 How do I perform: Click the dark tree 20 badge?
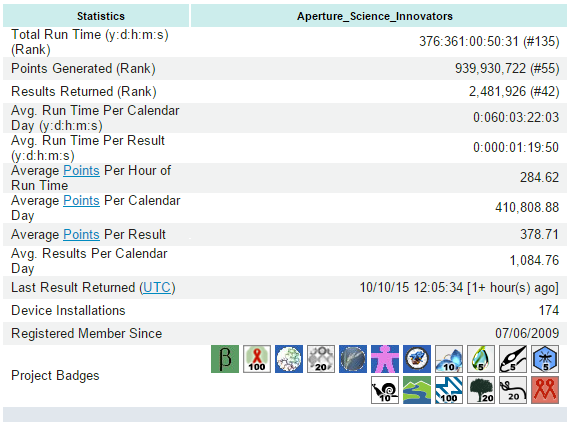pos(481,390)
